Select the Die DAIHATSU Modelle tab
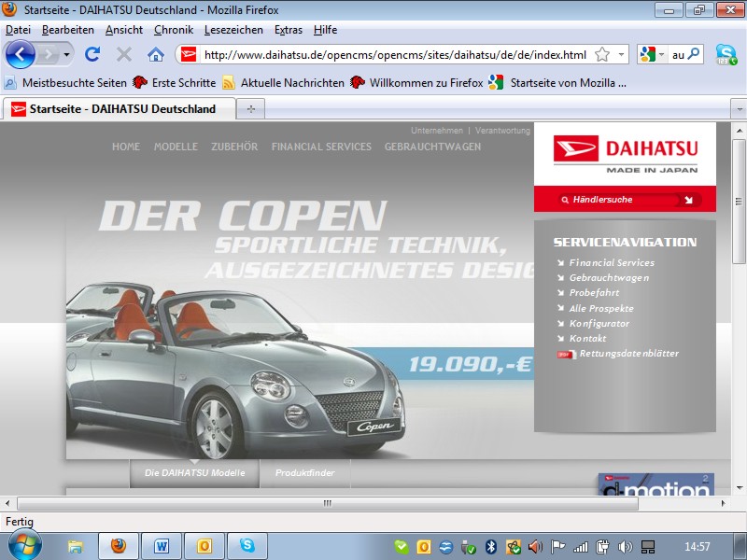This screenshot has height=560, width=747. pos(194,473)
